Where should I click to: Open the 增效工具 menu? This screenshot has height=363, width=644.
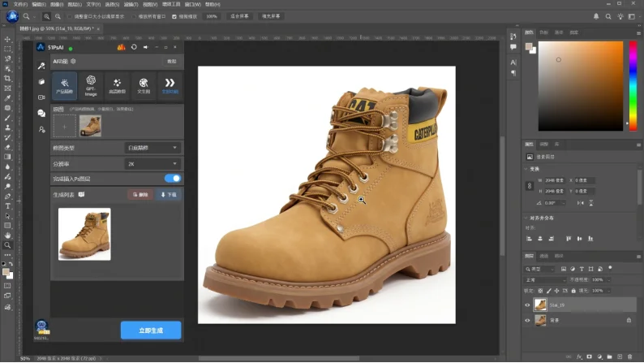(171, 4)
